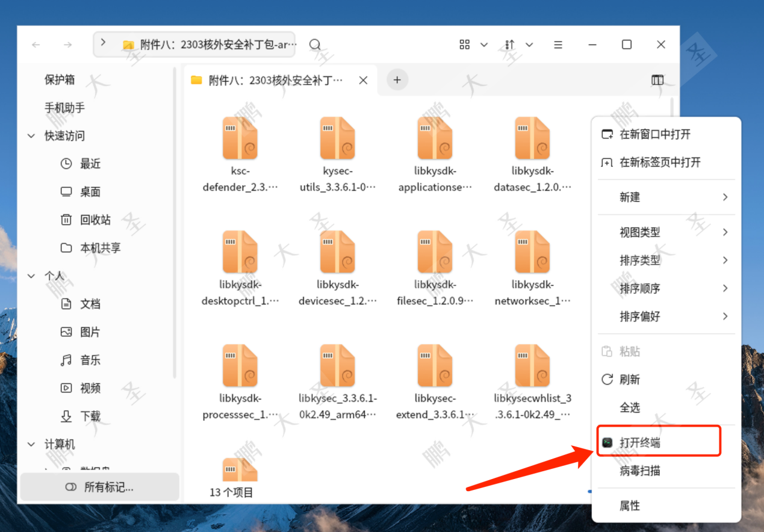The image size is (764, 532).
Task: Click the path bar showing 附件八:2303核外安全补丁包
Action: click(x=194, y=45)
